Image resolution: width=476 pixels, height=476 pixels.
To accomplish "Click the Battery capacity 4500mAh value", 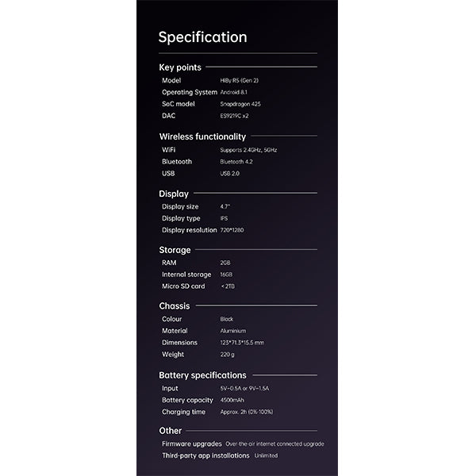I will coord(232,400).
